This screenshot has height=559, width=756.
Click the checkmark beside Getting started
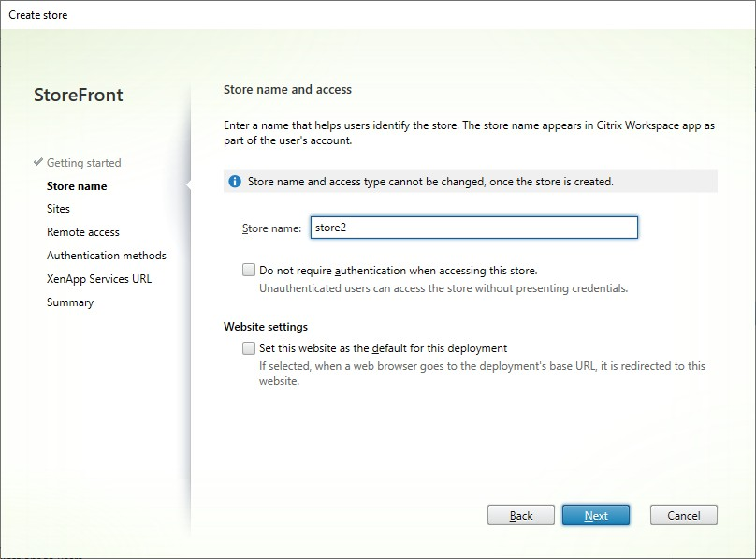tap(38, 163)
